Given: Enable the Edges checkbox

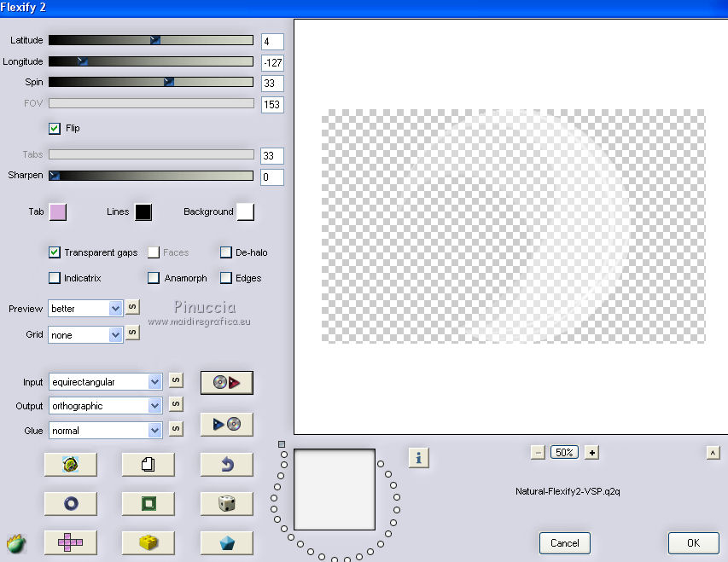Looking at the screenshot, I should [x=225, y=278].
